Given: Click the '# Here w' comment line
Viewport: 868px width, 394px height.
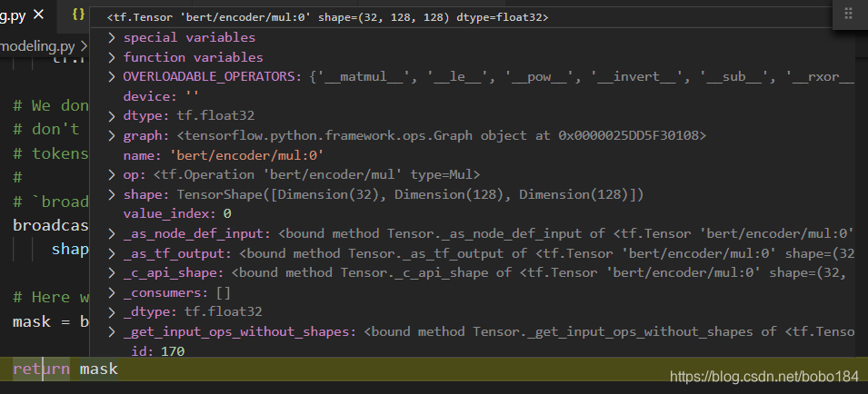Looking at the screenshot, I should [x=51, y=297].
